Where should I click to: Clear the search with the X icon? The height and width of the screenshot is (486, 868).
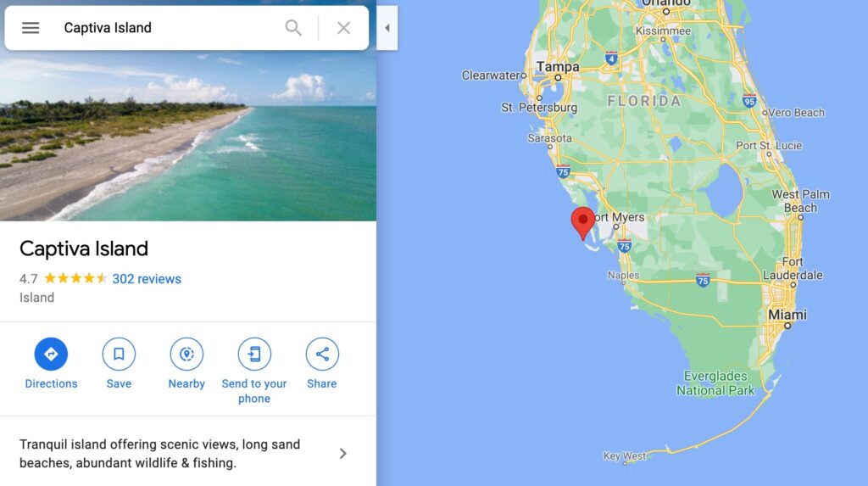coord(344,28)
